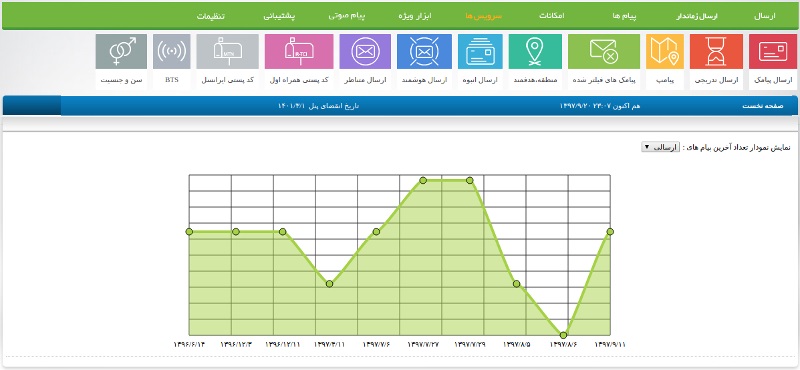Viewport: 800px width, 370px height.
Task: Open the پشتیبانی support menu item
Action: click(280, 16)
